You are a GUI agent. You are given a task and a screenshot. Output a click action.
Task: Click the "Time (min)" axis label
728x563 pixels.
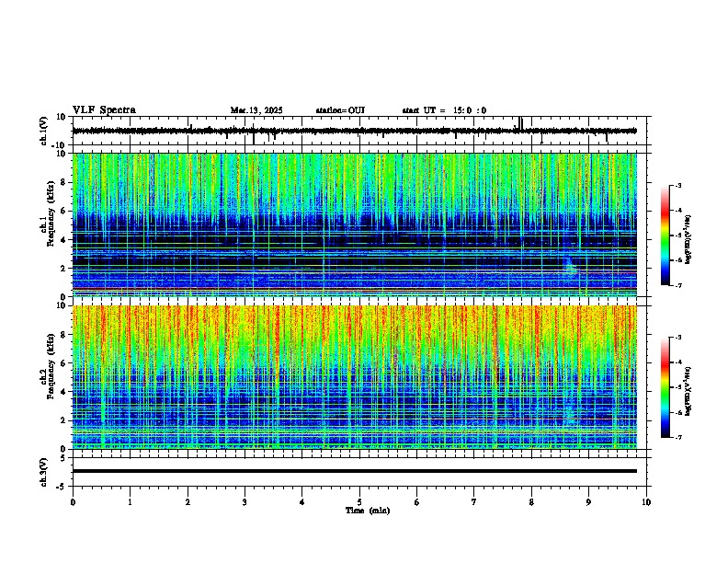tap(368, 511)
